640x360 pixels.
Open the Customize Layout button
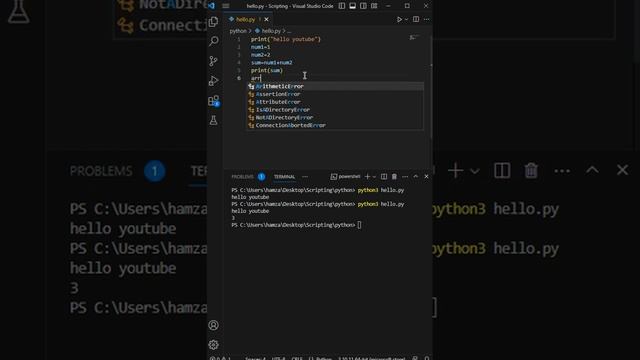pyautogui.click(x=374, y=6)
